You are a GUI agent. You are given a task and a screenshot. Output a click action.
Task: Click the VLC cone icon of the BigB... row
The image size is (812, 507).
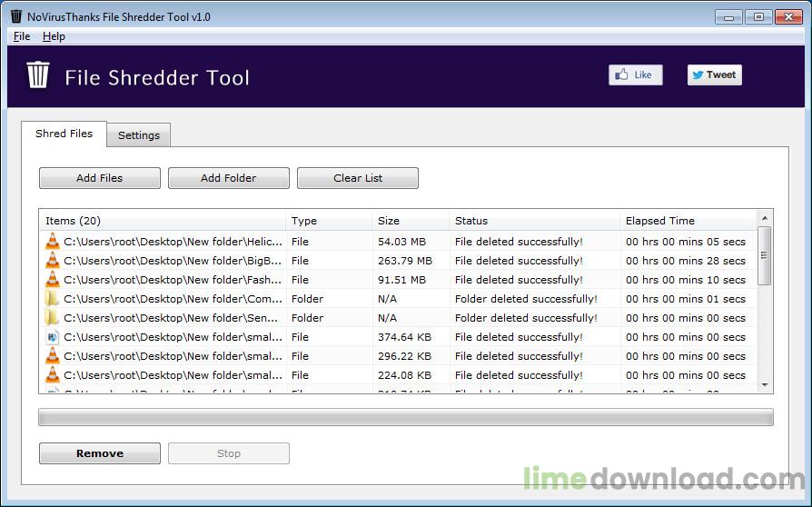point(53,261)
